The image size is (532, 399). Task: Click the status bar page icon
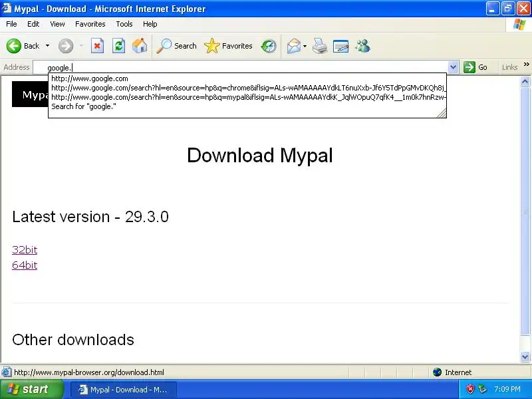6,372
